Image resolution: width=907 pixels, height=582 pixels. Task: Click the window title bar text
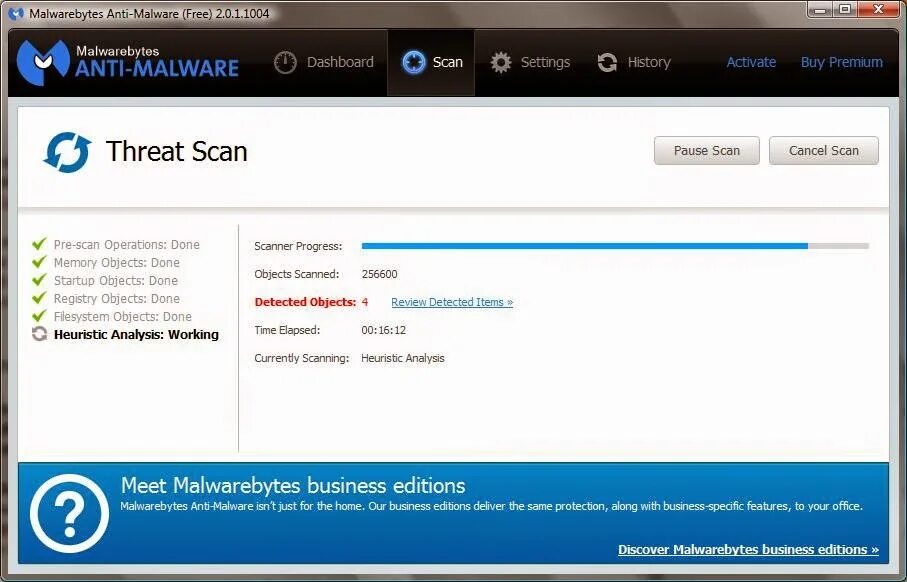[149, 13]
